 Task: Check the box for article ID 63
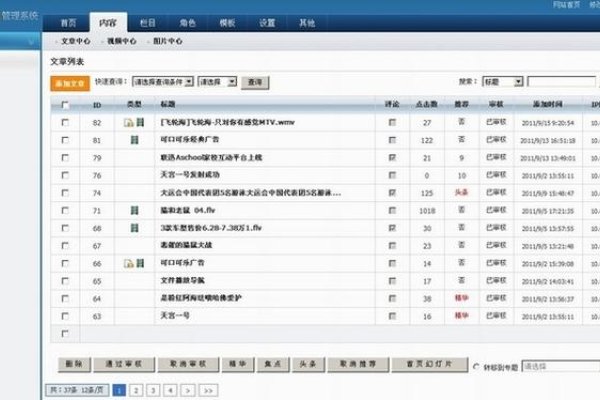coord(65,316)
